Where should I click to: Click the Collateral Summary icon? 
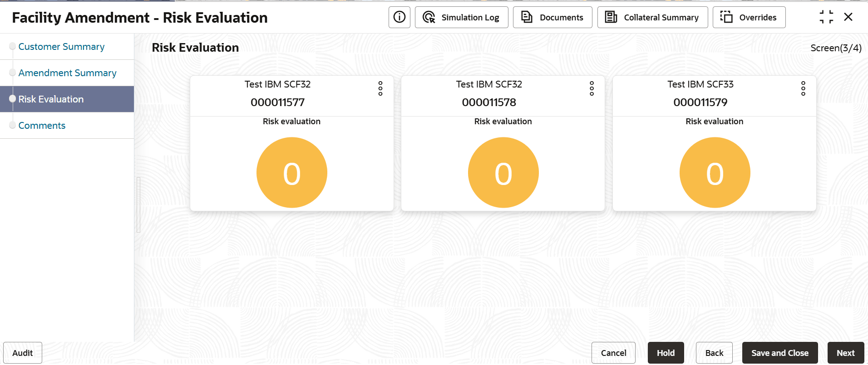click(611, 17)
